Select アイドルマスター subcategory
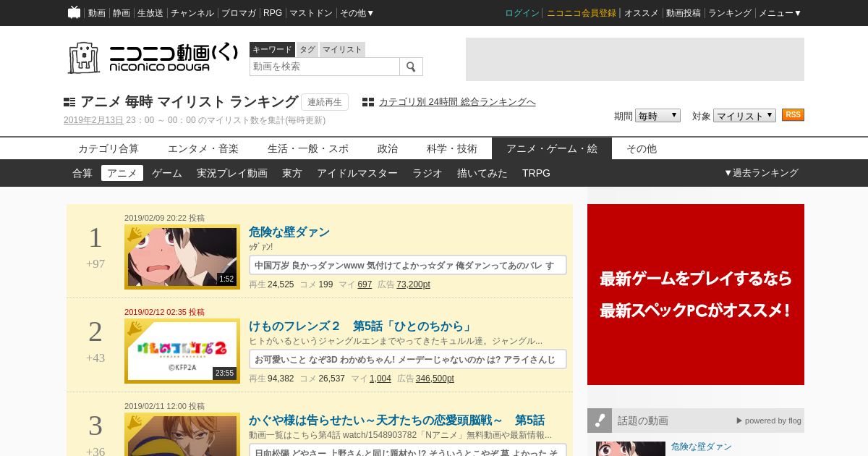 click(357, 173)
